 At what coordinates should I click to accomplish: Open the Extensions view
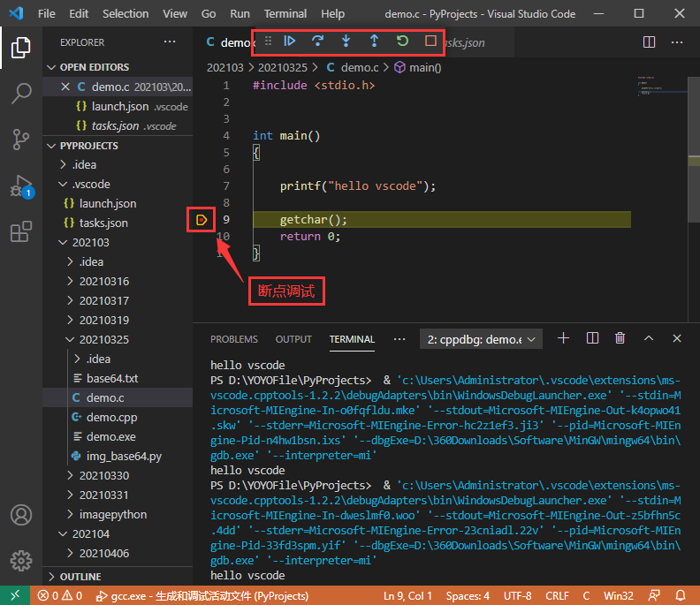pos(20,232)
